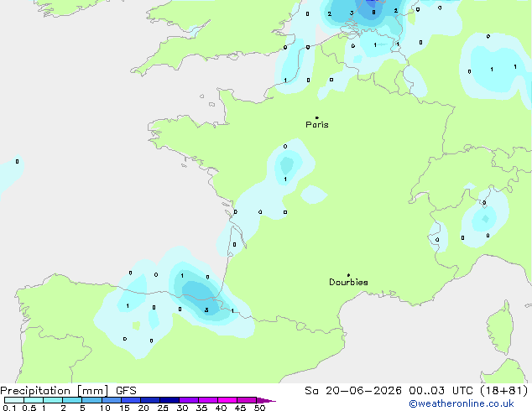532x411 pixels.
Task: Click the legend value label '0.1'
Action: click(9, 408)
